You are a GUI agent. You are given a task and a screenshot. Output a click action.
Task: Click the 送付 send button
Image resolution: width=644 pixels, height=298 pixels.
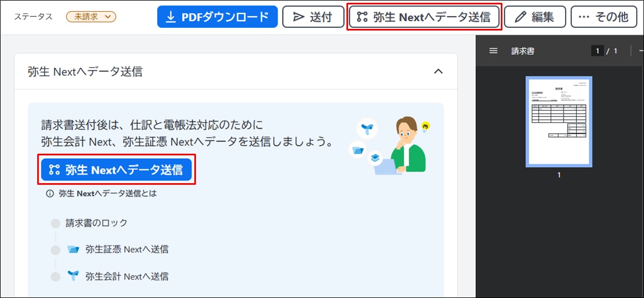pyautogui.click(x=313, y=17)
